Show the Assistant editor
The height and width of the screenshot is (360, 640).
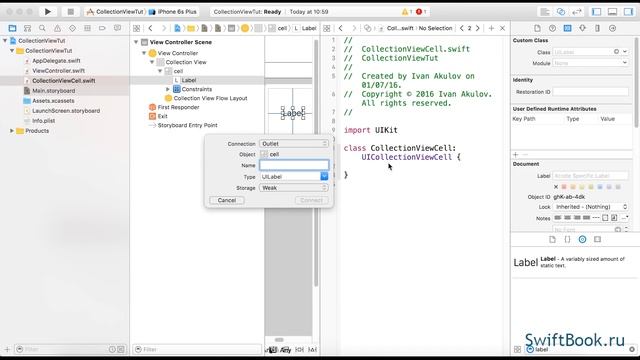[561, 12]
